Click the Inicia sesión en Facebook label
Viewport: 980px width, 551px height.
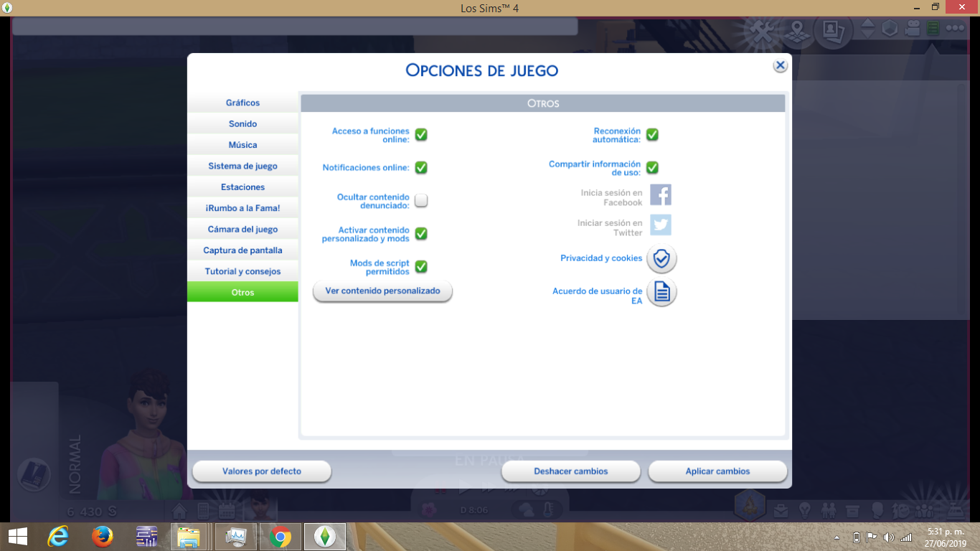click(612, 198)
